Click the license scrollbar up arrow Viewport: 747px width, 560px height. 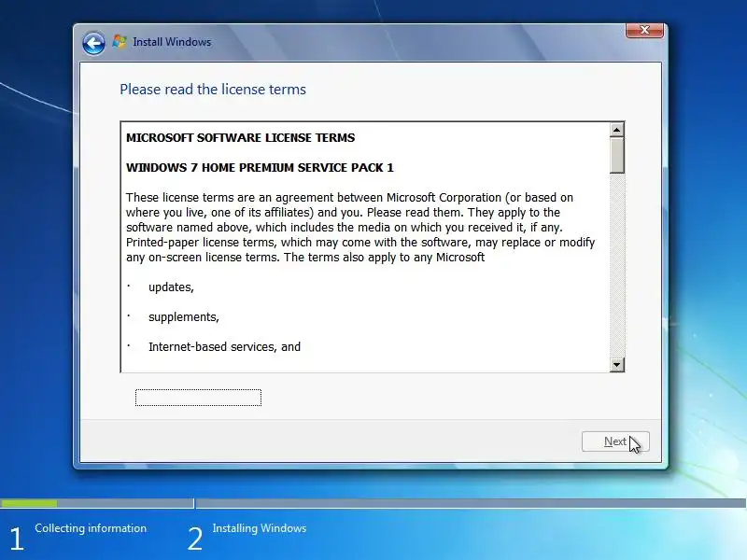(616, 130)
